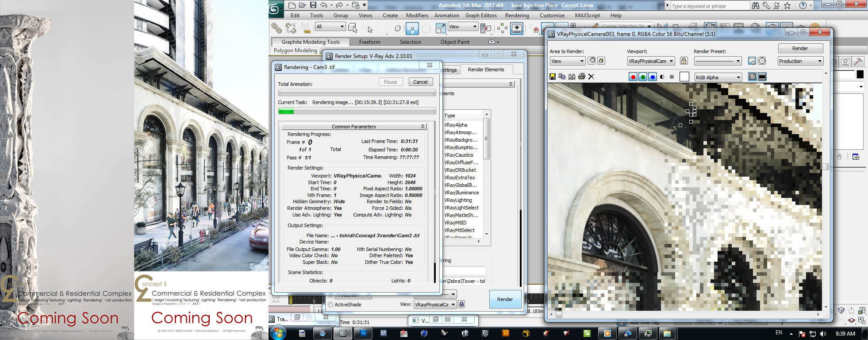Screen dimensions: 868x340
Task: Click the Toggle UI Overlay icon in frame buffer
Action: click(752, 77)
